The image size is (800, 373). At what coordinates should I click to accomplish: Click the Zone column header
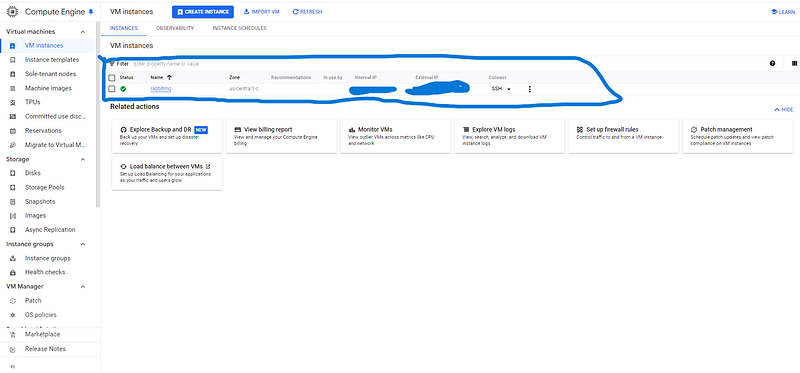(234, 78)
